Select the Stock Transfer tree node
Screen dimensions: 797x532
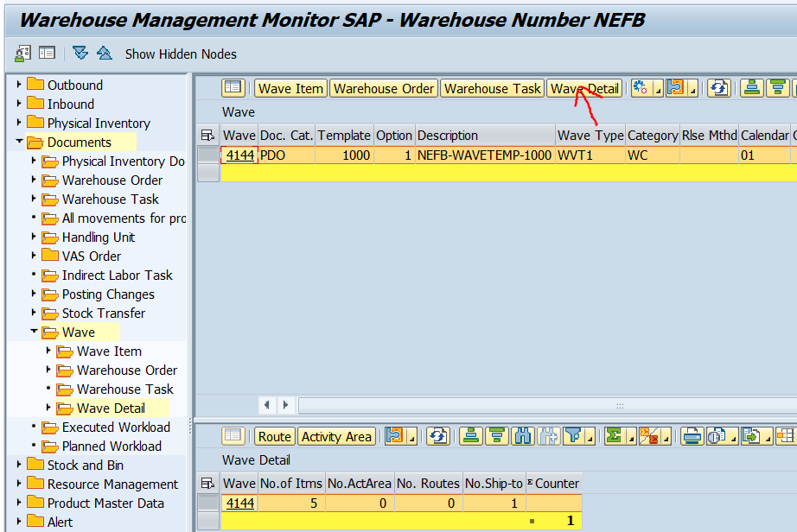[x=103, y=313]
